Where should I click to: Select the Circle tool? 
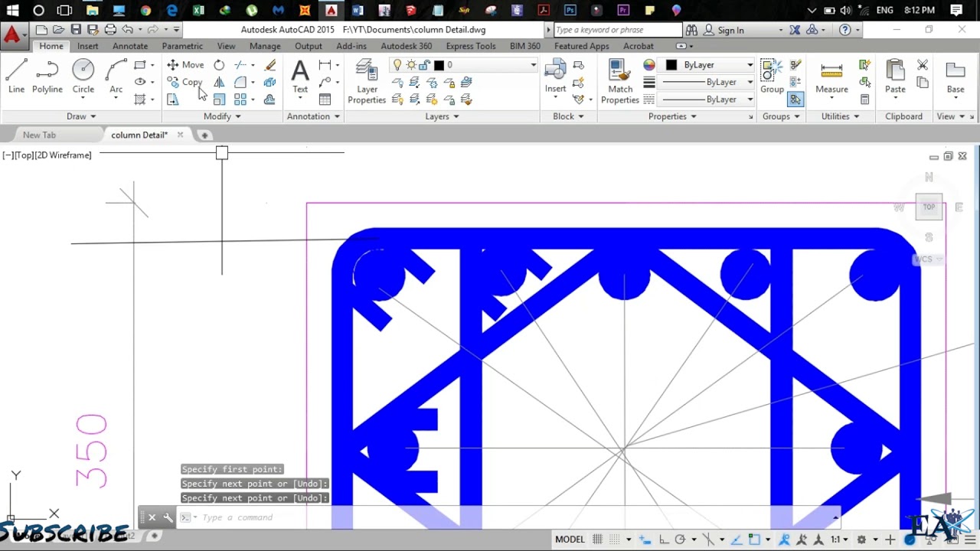83,77
